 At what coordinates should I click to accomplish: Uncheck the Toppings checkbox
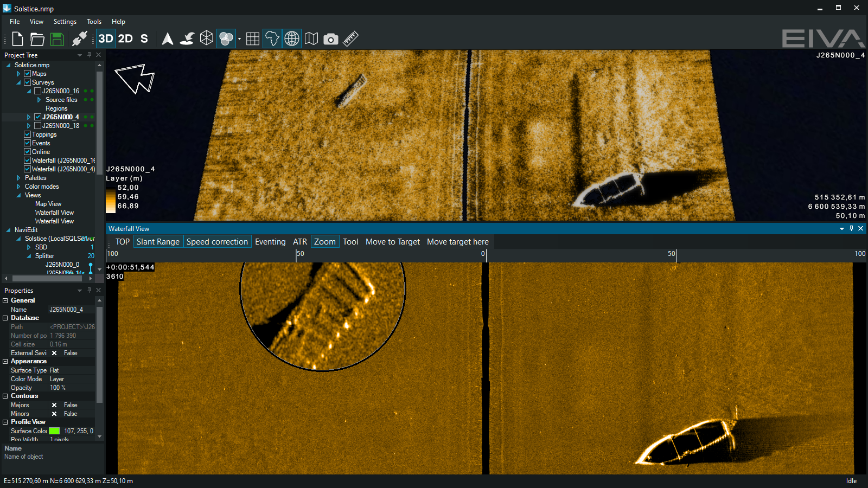28,134
